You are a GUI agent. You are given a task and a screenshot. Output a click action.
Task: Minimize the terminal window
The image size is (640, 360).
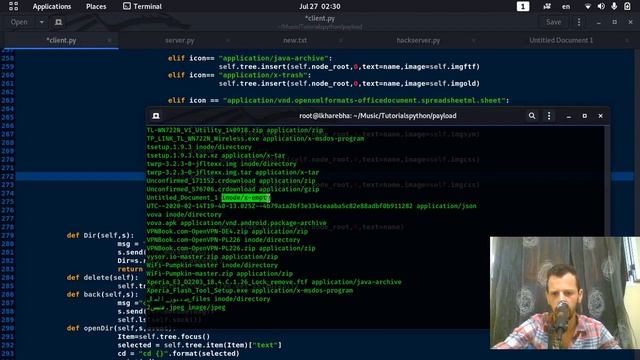pyautogui.click(x=569, y=116)
